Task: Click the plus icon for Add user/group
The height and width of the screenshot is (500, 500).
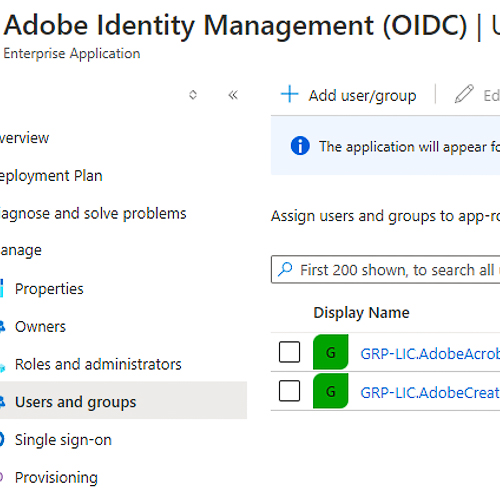Action: (x=289, y=94)
